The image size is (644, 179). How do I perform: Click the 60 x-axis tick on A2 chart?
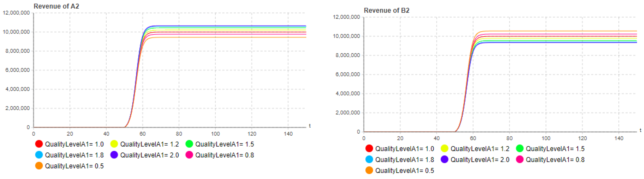click(143, 134)
